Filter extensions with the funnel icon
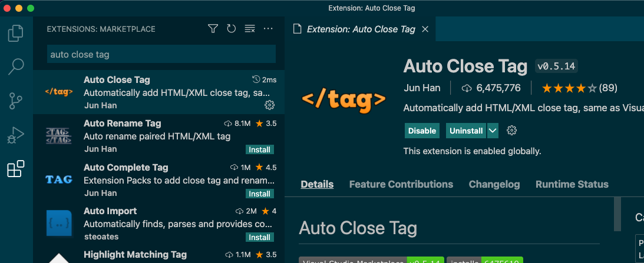 (212, 29)
